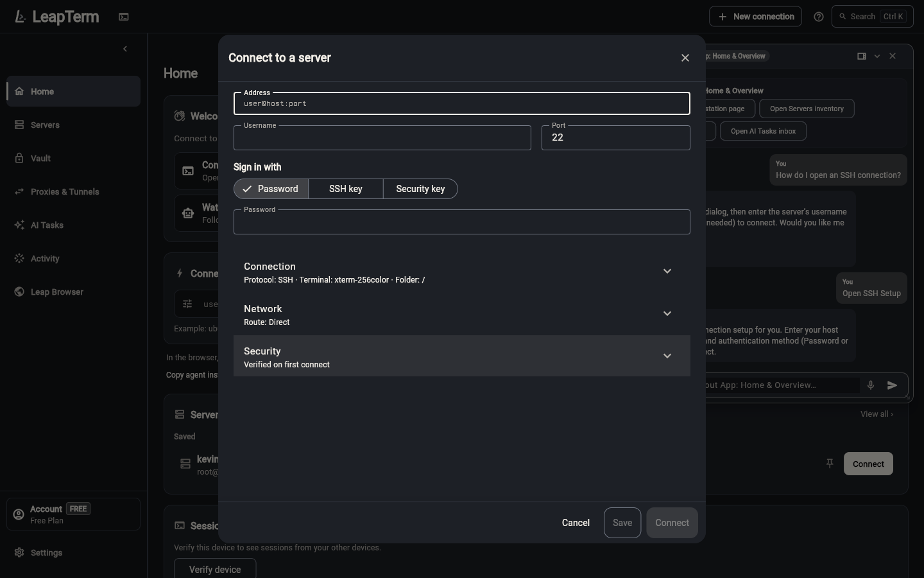Open Servers in the sidebar
924x578 pixels.
tap(74, 125)
